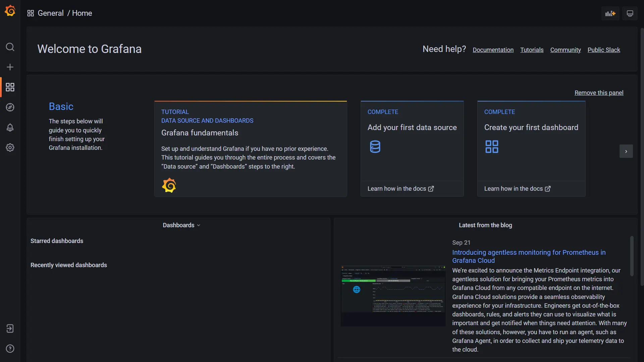
Task: Click the General folder breadcrumb
Action: point(51,13)
